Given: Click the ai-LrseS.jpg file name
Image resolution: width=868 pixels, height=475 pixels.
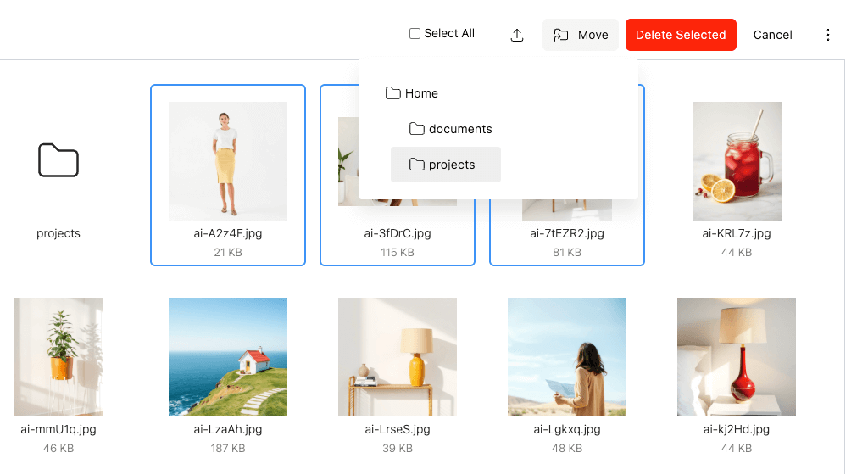Looking at the screenshot, I should click(398, 429).
